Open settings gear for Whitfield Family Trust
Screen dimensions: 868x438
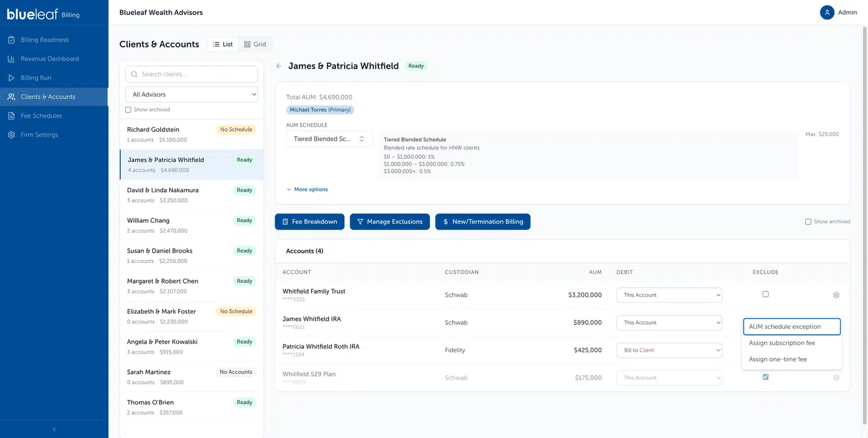tap(836, 295)
